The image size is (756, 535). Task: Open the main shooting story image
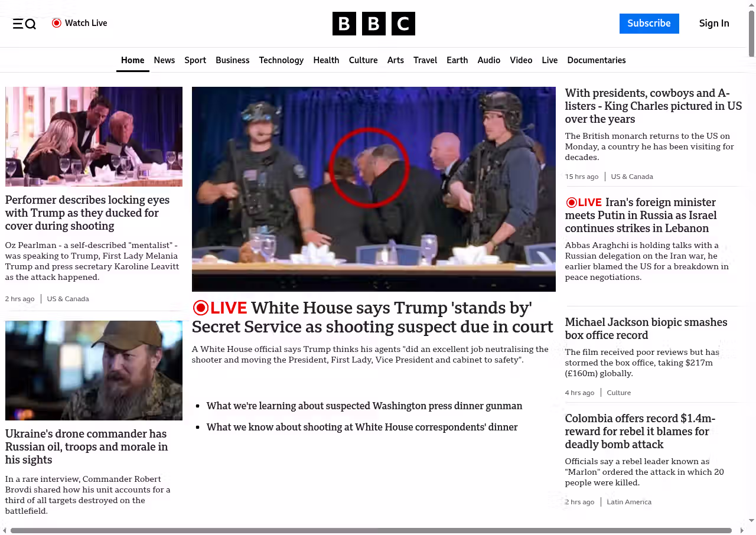coord(373,189)
